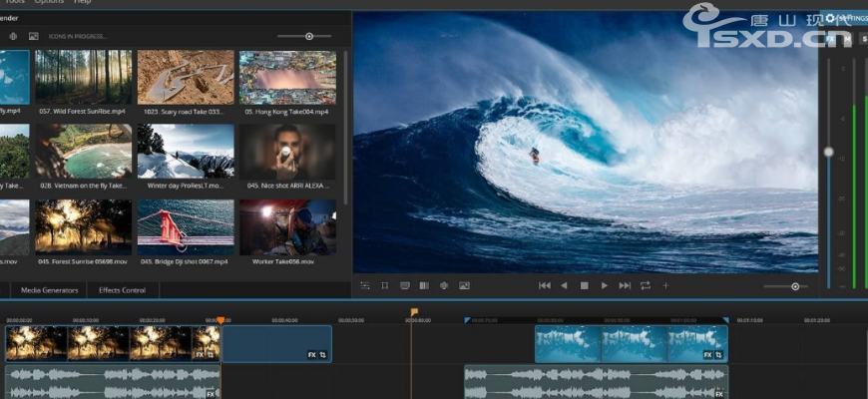The image size is (868, 399).
Task: Open FX on the second audio clip
Action: click(x=719, y=394)
